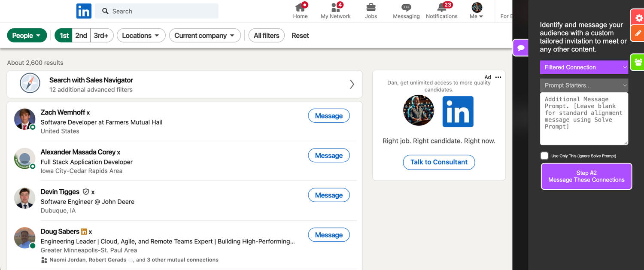Open the Prompt Starters dropdown

pyautogui.click(x=584, y=85)
